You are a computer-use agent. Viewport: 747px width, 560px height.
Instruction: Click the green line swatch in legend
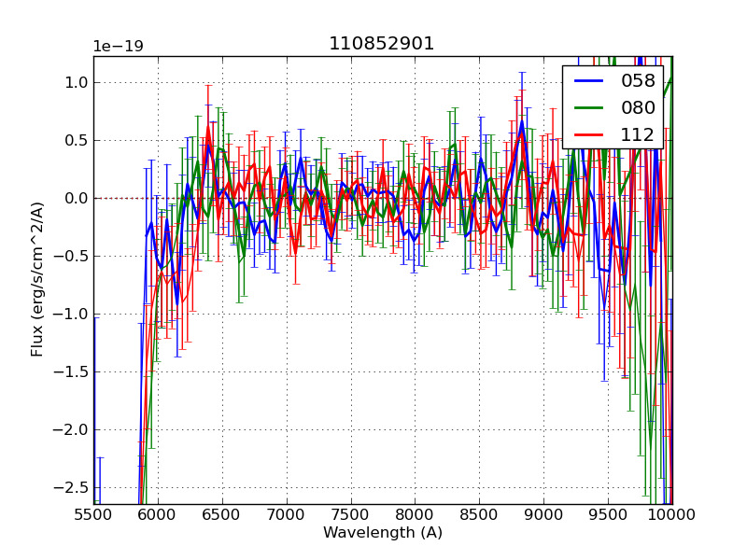pyautogui.click(x=588, y=108)
